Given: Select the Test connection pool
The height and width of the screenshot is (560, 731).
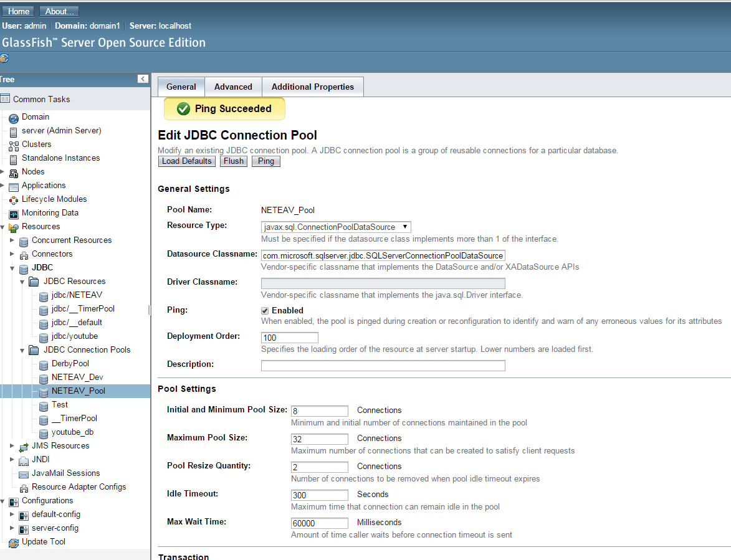Looking at the screenshot, I should pos(60,404).
